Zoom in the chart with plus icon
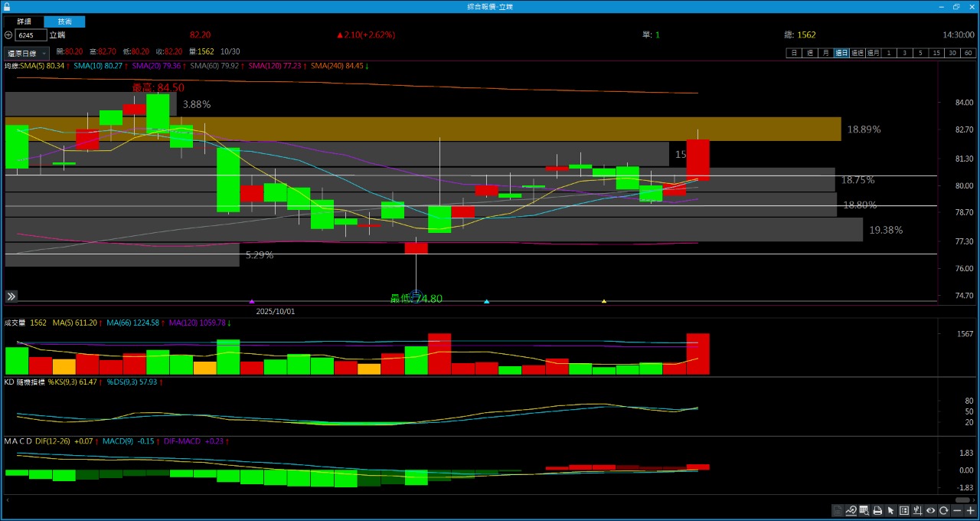The width and height of the screenshot is (980, 521). tap(970, 510)
